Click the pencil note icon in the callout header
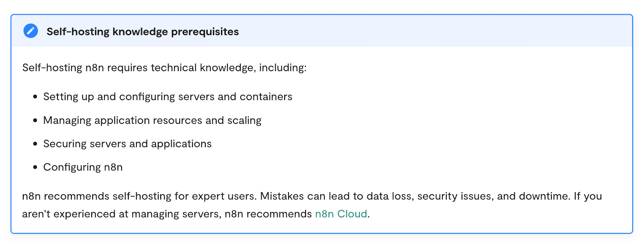This screenshot has width=644, height=251. 31,31
